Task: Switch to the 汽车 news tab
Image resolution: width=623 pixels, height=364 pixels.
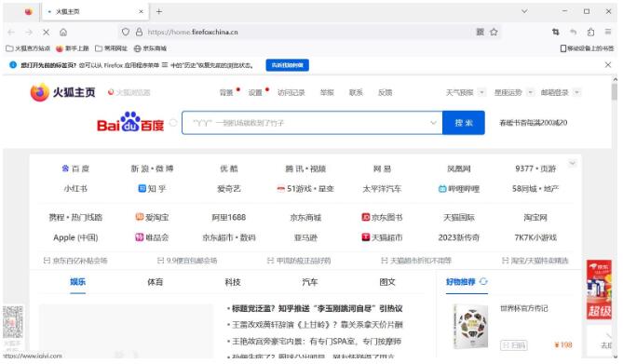Action: point(309,282)
